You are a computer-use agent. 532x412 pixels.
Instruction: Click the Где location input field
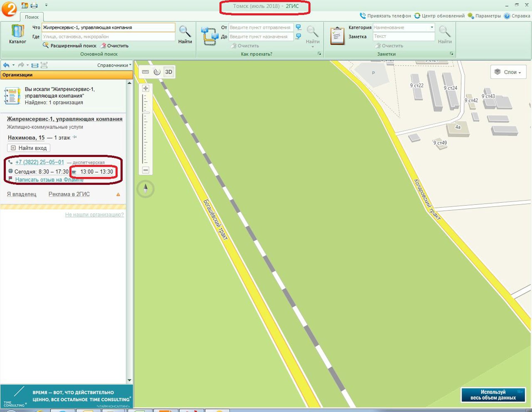pyautogui.click(x=108, y=37)
